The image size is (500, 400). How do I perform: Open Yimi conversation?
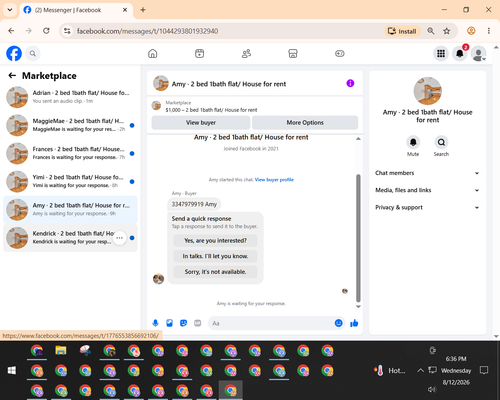pos(70,181)
